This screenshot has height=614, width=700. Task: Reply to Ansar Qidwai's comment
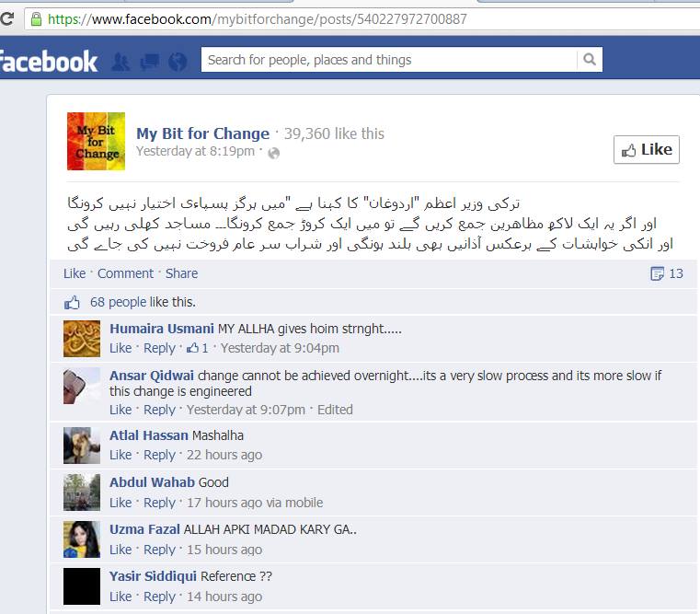coord(159,410)
